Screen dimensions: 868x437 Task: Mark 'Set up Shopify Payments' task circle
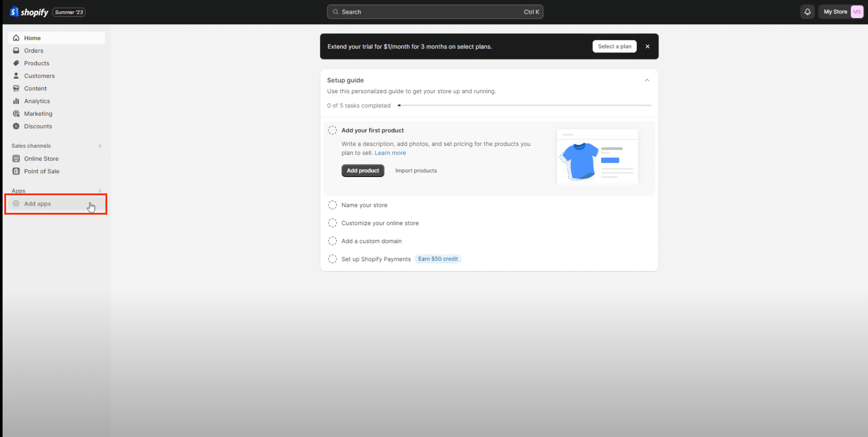pos(332,259)
